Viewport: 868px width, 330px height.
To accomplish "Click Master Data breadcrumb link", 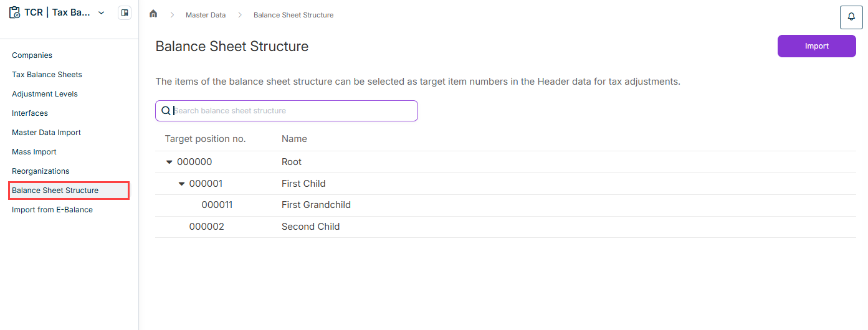I will [x=206, y=15].
